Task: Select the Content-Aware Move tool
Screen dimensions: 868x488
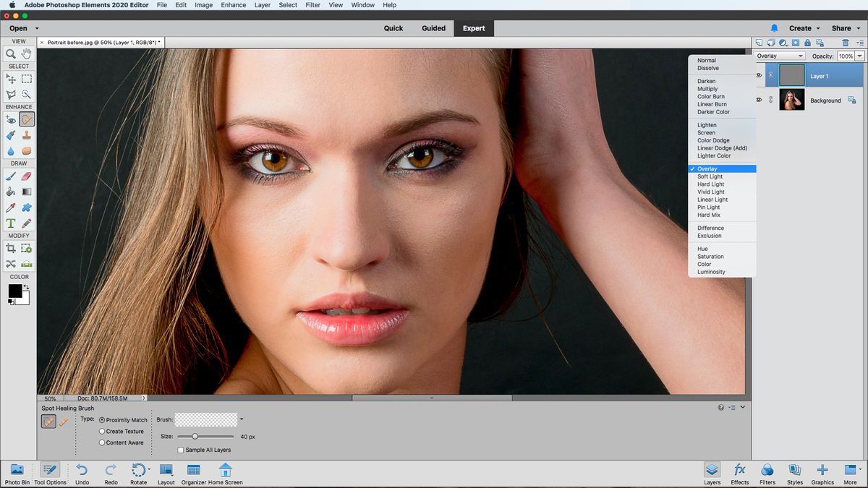Action: point(11,264)
